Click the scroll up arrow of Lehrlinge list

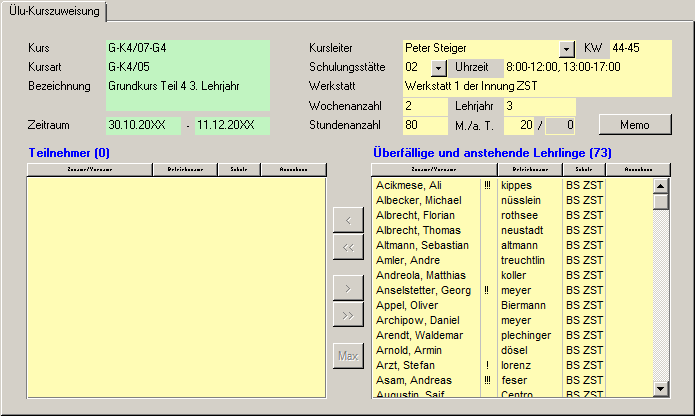point(660,185)
